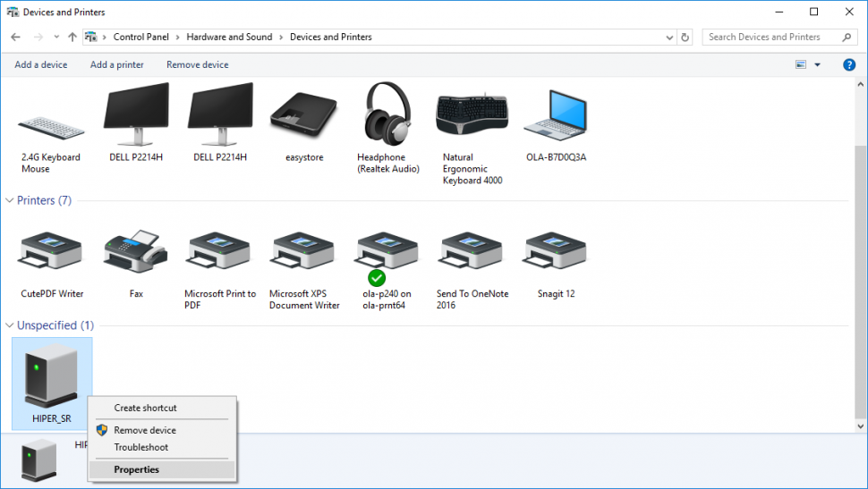The image size is (868, 489).
Task: Collapse the Printers (7) group
Action: coord(10,201)
